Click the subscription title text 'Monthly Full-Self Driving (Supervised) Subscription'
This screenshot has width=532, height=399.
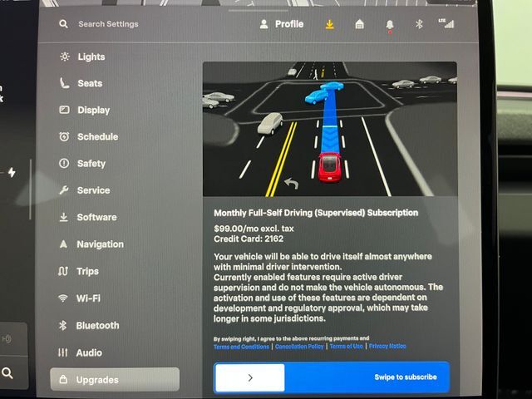click(316, 213)
